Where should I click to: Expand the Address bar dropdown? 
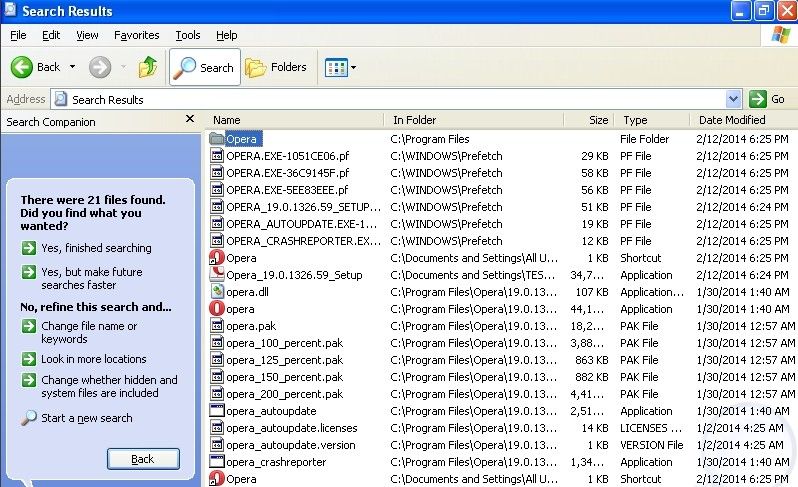tap(733, 99)
